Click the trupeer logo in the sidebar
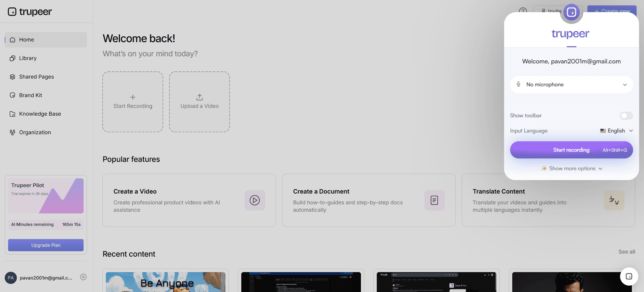 [x=30, y=12]
